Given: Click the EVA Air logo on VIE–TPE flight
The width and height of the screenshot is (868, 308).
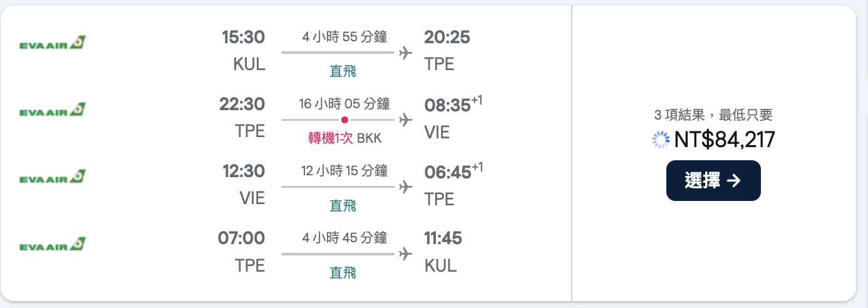Looking at the screenshot, I should [53, 177].
